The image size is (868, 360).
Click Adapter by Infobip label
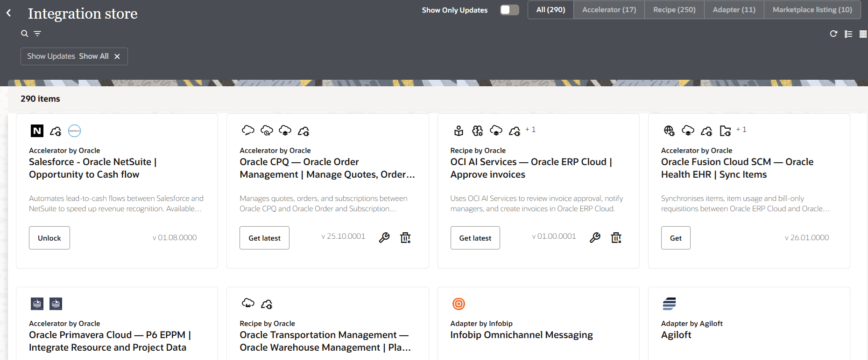click(x=481, y=324)
